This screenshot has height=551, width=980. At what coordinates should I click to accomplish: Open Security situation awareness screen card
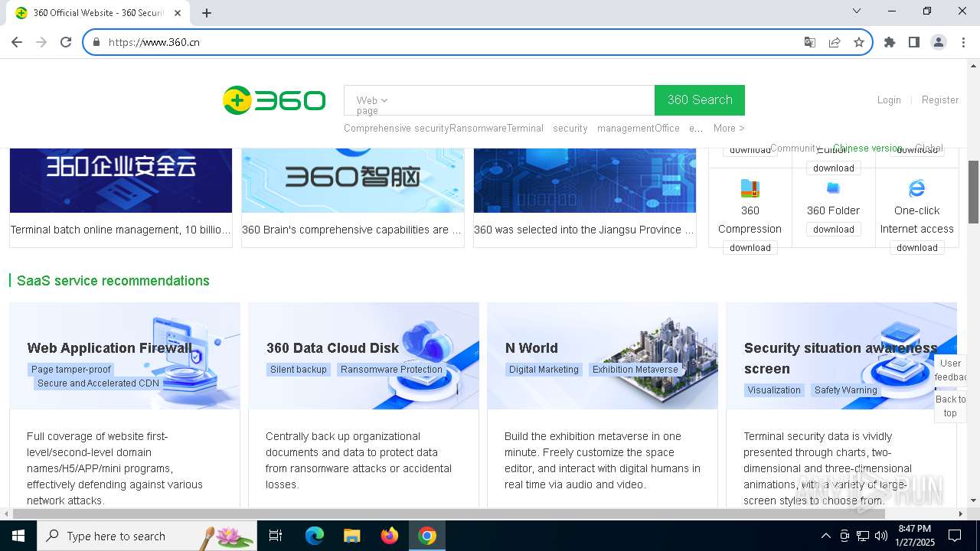point(841,404)
